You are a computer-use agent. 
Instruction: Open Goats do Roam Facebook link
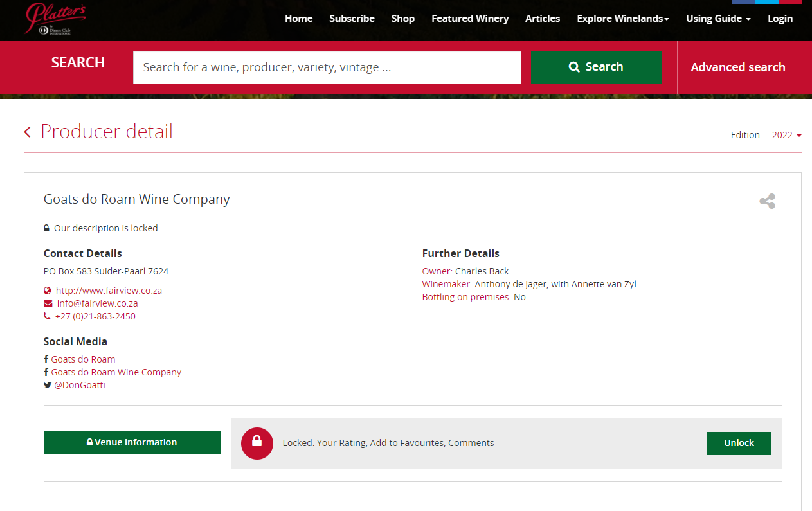(83, 359)
